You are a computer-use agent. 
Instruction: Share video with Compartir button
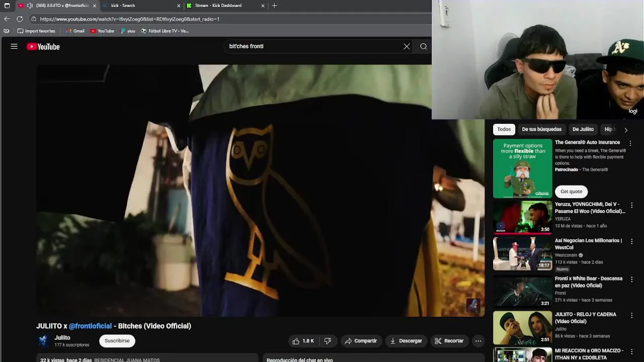pos(361,341)
